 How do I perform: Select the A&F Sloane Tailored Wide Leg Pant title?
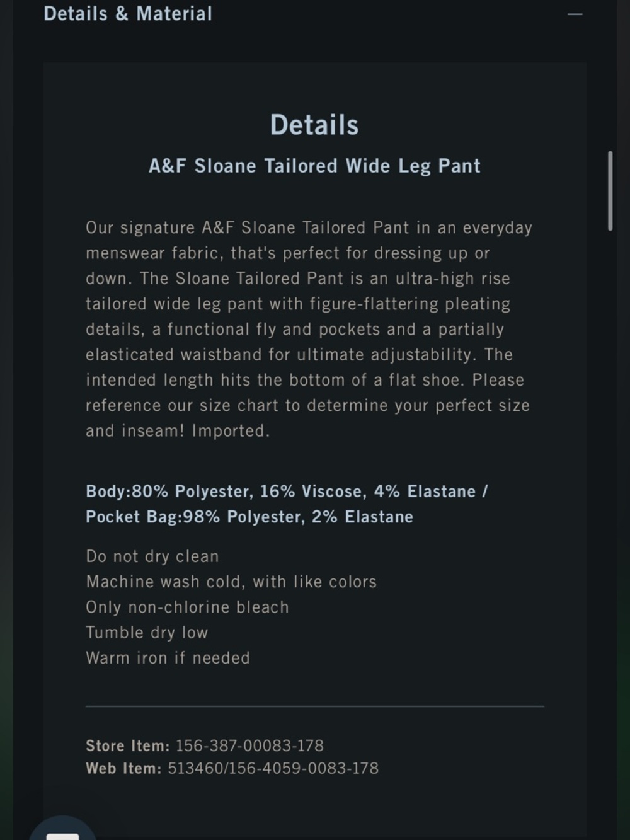[314, 166]
